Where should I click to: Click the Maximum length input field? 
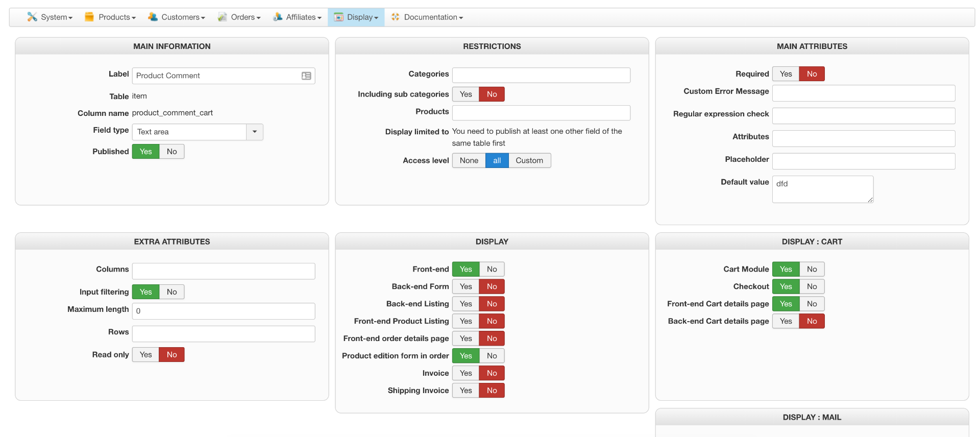coord(224,311)
